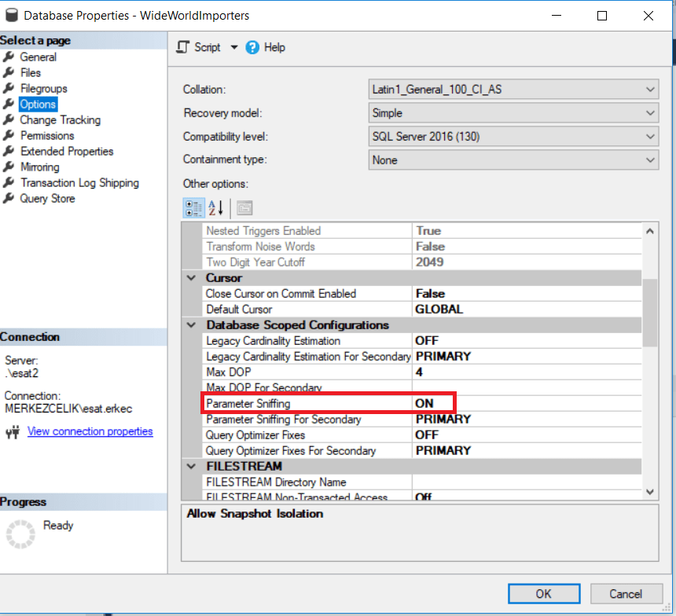Screen dimensions: 676x616
Task: Click wrench icon next to Files
Action: [x=9, y=72]
